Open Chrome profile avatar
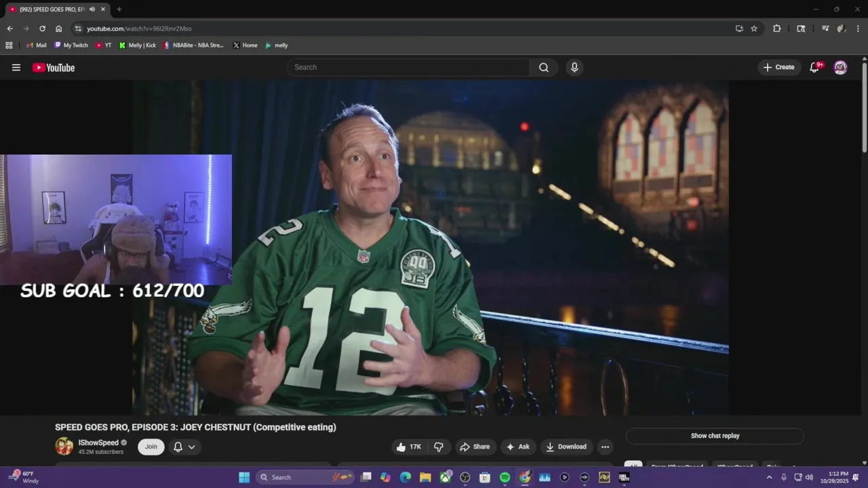The height and width of the screenshot is (488, 868). click(842, 28)
